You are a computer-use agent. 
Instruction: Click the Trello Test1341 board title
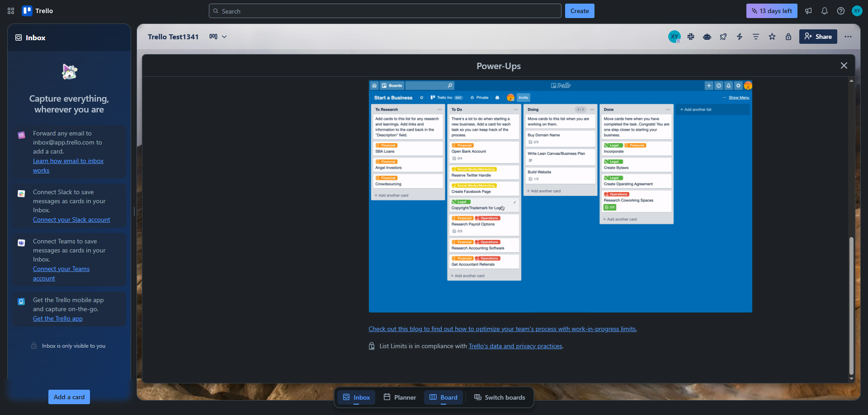pos(173,37)
